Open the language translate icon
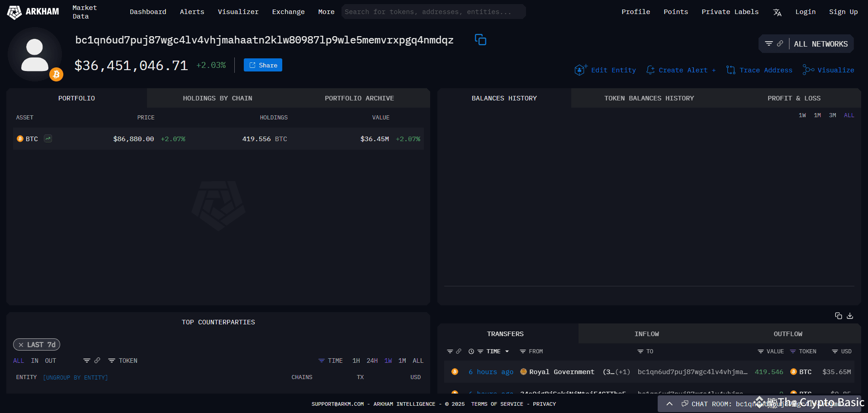Screen dimensions: 868x413 click(777, 12)
